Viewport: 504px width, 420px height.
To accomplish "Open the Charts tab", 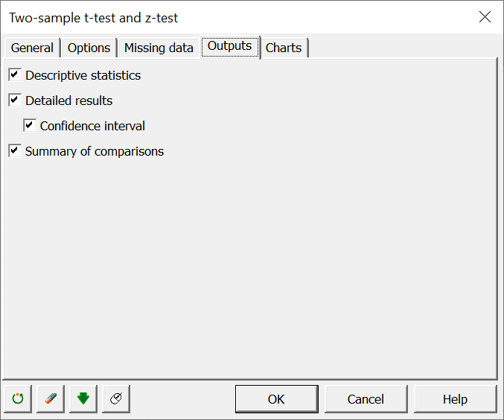I will click(x=284, y=48).
